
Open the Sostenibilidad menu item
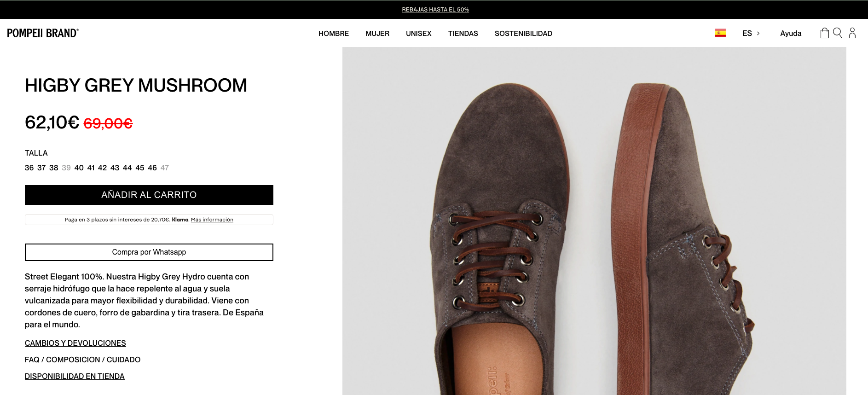pos(523,33)
